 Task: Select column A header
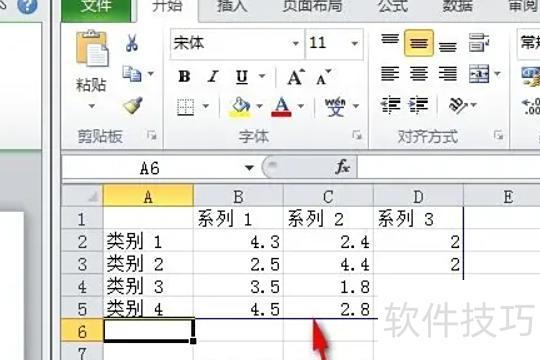148,196
